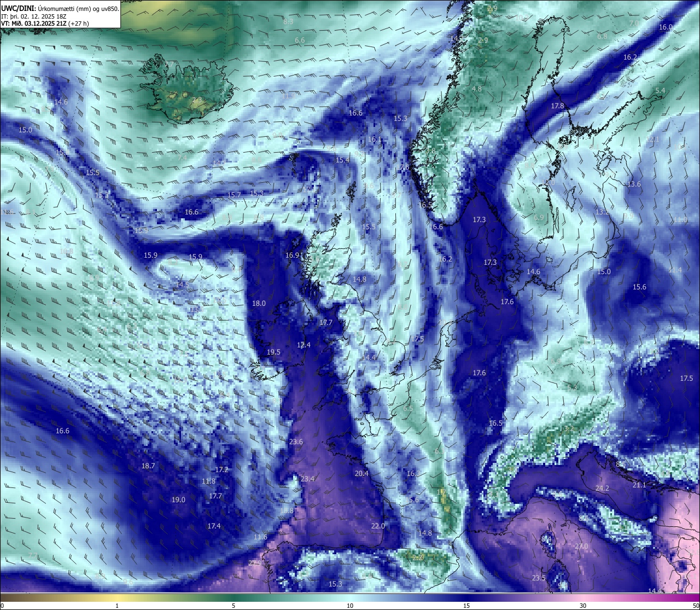The width and height of the screenshot is (700, 610).
Task: Click the 16.0 value in the top-right corner
Action: [666, 27]
